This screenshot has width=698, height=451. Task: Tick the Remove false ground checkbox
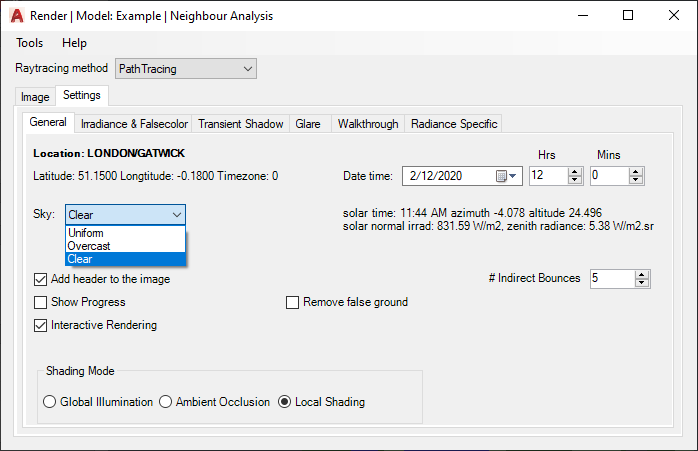point(293,302)
